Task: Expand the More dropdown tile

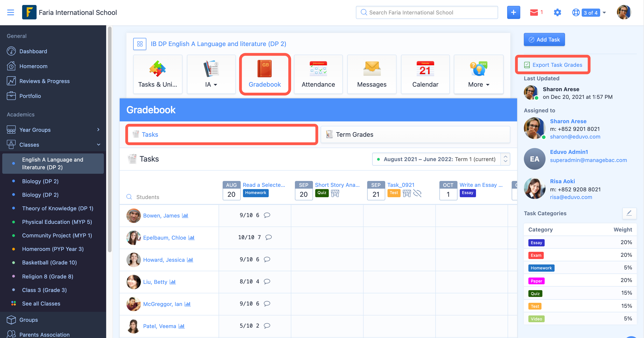Action: pyautogui.click(x=478, y=74)
